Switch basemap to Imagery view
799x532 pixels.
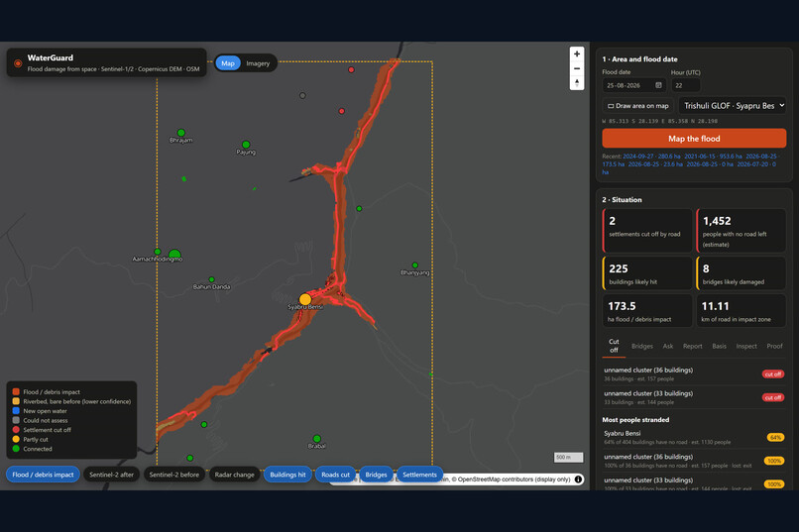[258, 63]
